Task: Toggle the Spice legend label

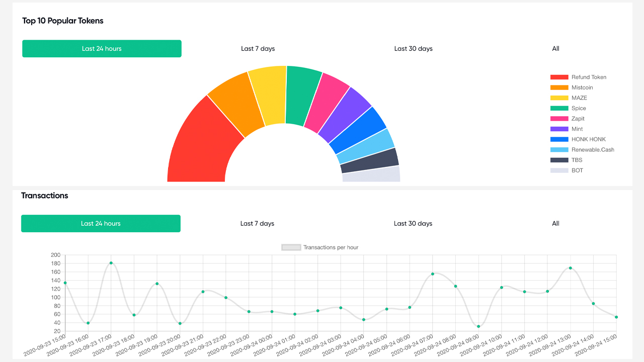Action: click(x=579, y=108)
